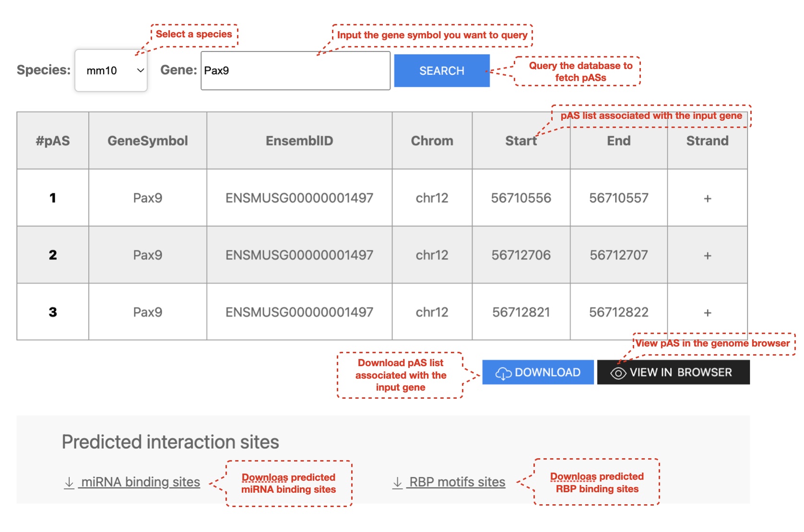Open the Species dropdown showing mm10
This screenshot has height=532, width=804.
pyautogui.click(x=110, y=70)
